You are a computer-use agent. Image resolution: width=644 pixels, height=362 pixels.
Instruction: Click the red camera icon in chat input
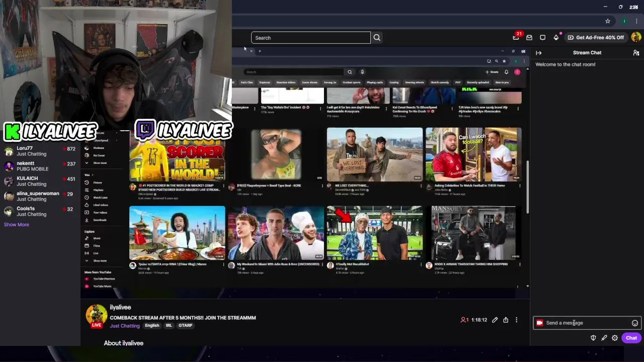[540, 323]
